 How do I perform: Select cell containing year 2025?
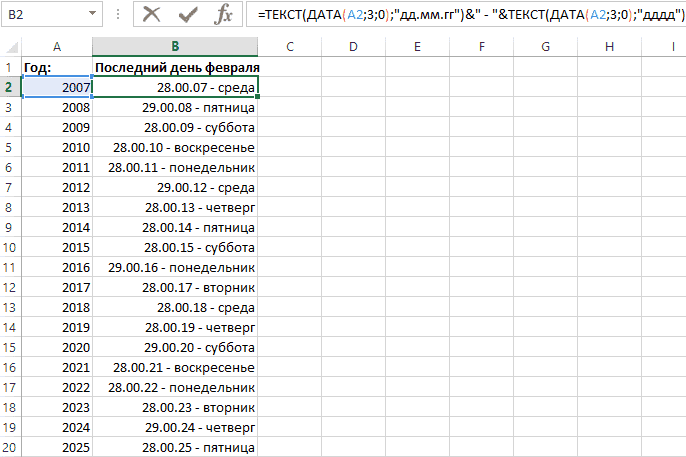(x=57, y=447)
